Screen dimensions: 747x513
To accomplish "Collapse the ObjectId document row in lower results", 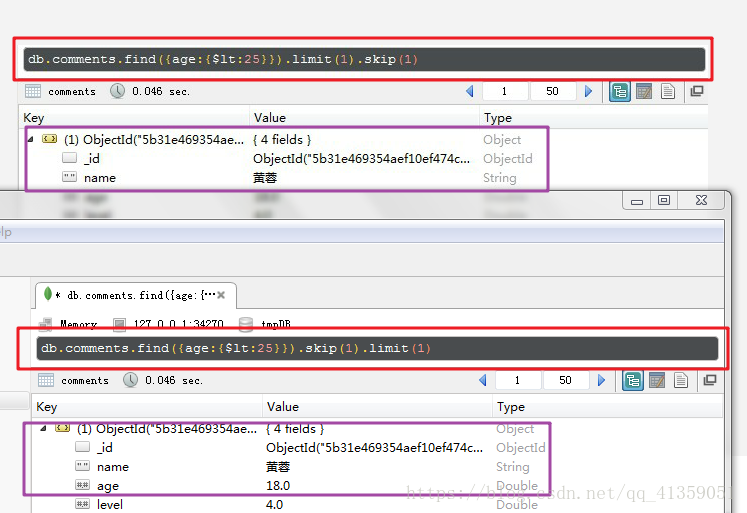I will click(43, 429).
